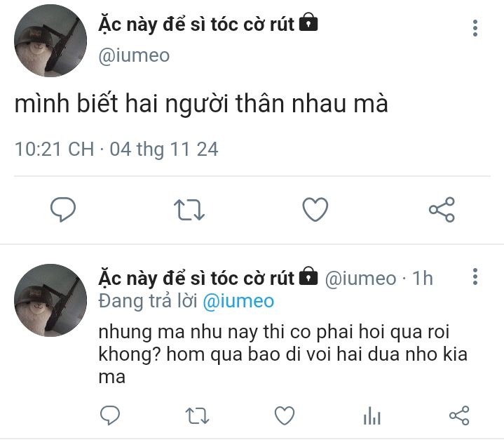
Task: Open the @iumeo handle under main author name
Action: pos(134,55)
